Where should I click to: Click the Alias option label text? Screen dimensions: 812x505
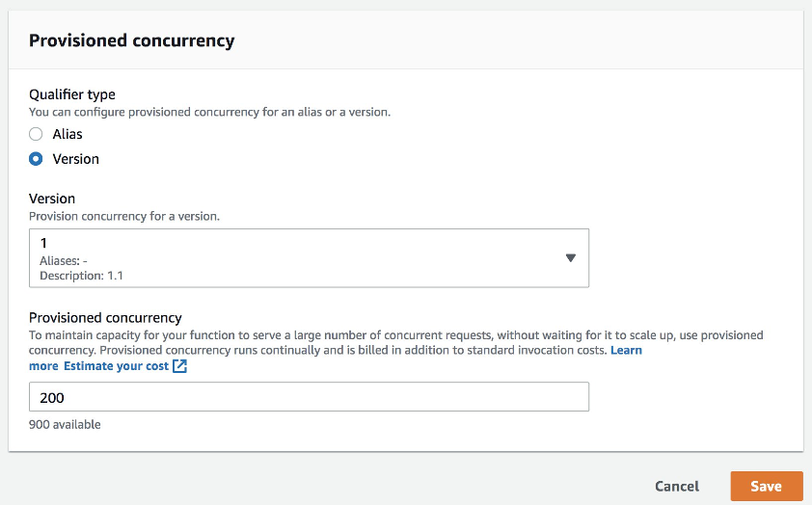tap(68, 134)
